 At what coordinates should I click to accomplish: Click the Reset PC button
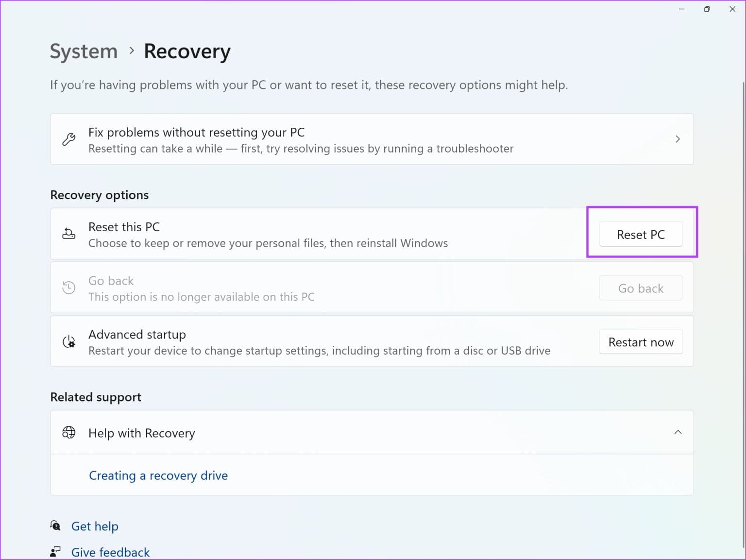tap(641, 234)
